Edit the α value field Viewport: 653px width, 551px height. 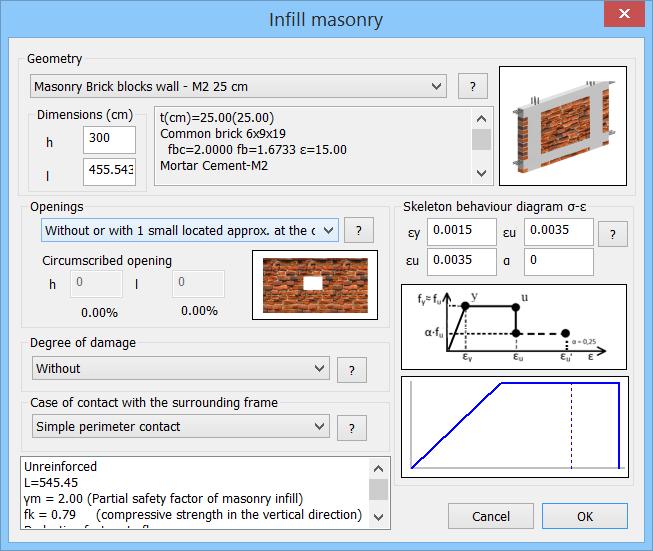tap(558, 262)
